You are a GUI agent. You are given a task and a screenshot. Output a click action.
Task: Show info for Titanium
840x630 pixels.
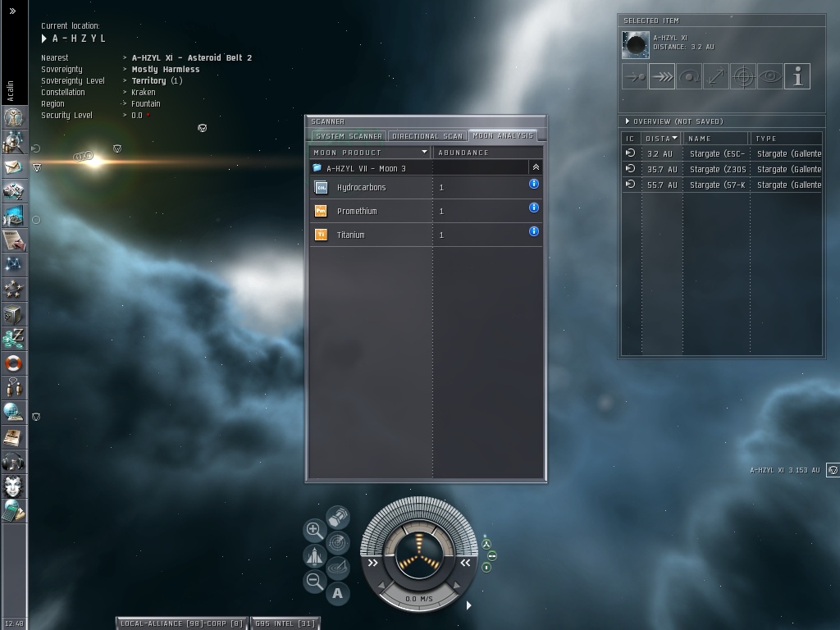tap(533, 231)
